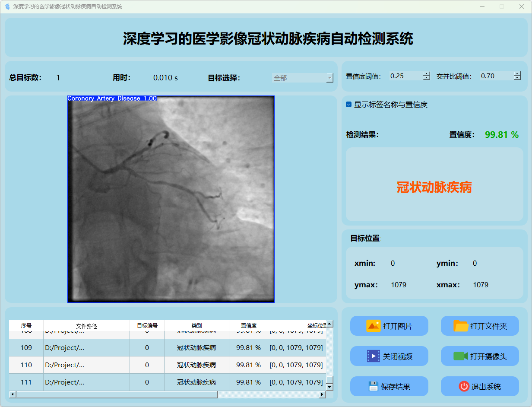Click the coronary angiography detection image
The height and width of the screenshot is (407, 532).
click(x=171, y=199)
